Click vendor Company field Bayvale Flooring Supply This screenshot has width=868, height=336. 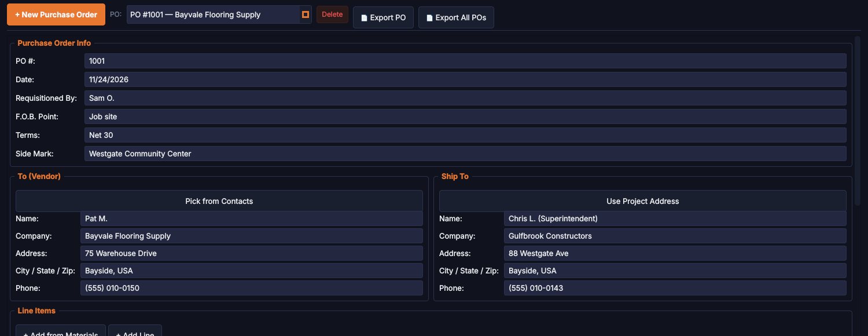252,236
